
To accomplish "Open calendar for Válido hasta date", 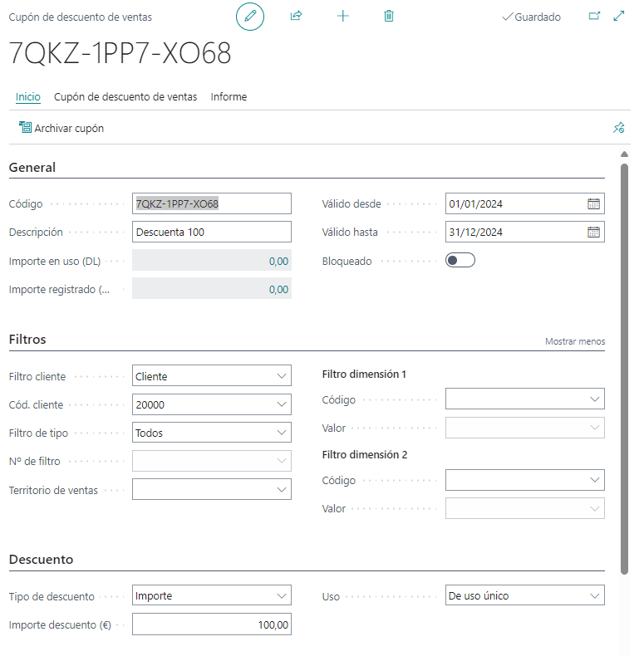I will tap(593, 232).
